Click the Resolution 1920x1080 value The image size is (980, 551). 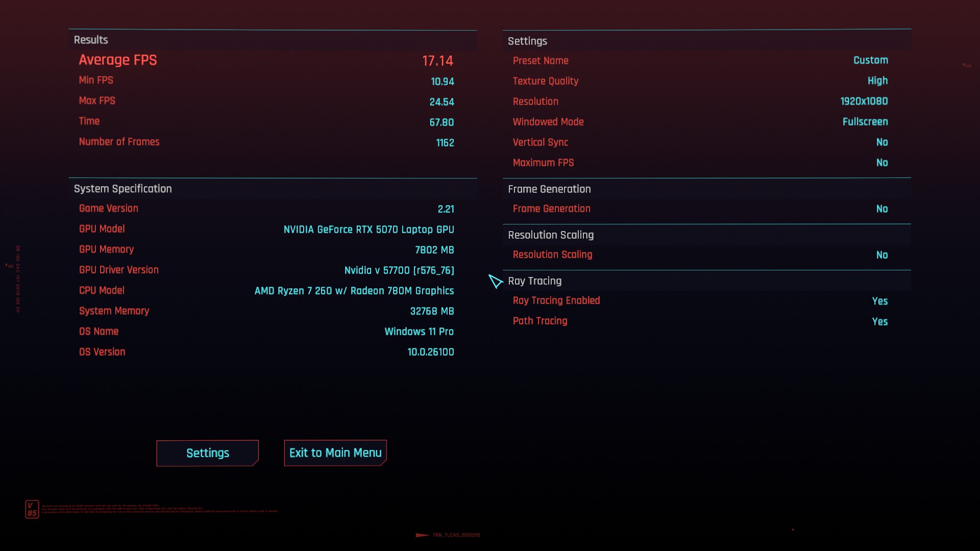(864, 102)
